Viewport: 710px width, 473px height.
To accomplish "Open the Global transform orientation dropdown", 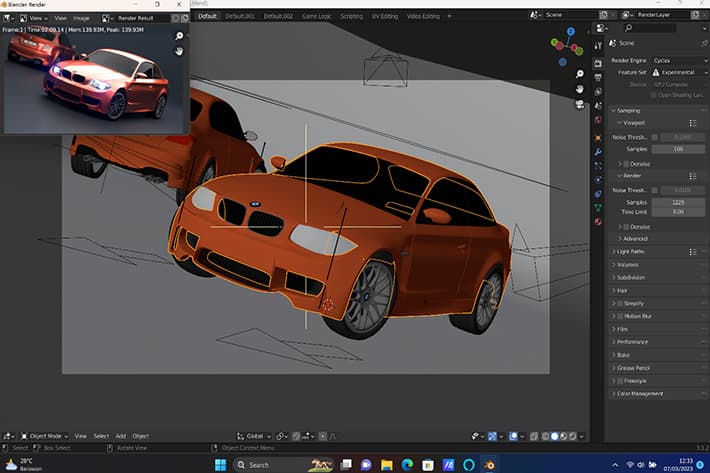I will (254, 436).
